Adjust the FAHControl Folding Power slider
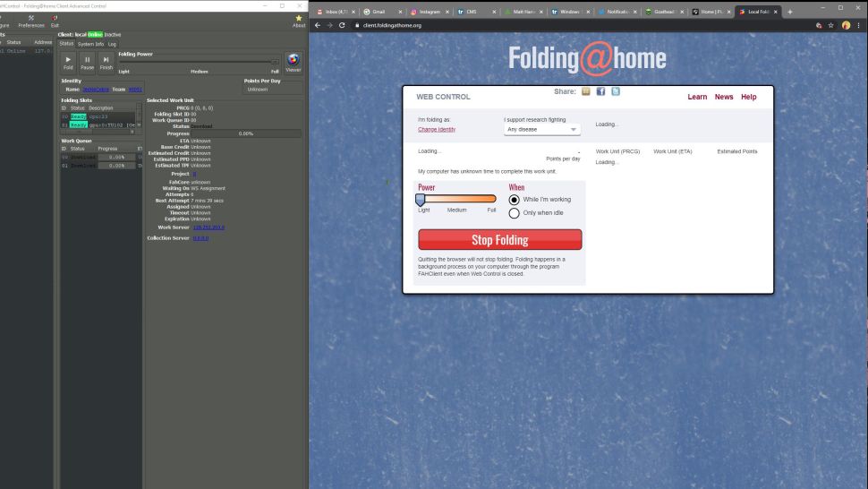 click(200, 62)
